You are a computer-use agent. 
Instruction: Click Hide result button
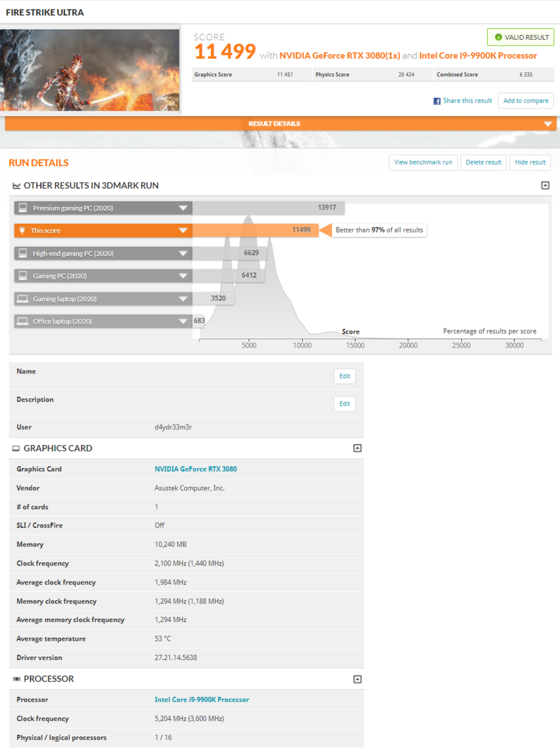tap(530, 163)
